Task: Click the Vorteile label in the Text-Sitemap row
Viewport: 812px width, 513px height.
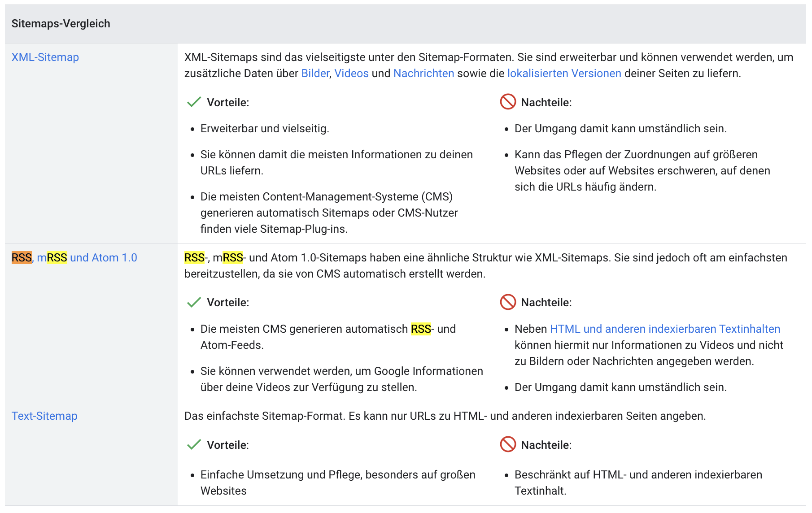Action: tap(227, 445)
